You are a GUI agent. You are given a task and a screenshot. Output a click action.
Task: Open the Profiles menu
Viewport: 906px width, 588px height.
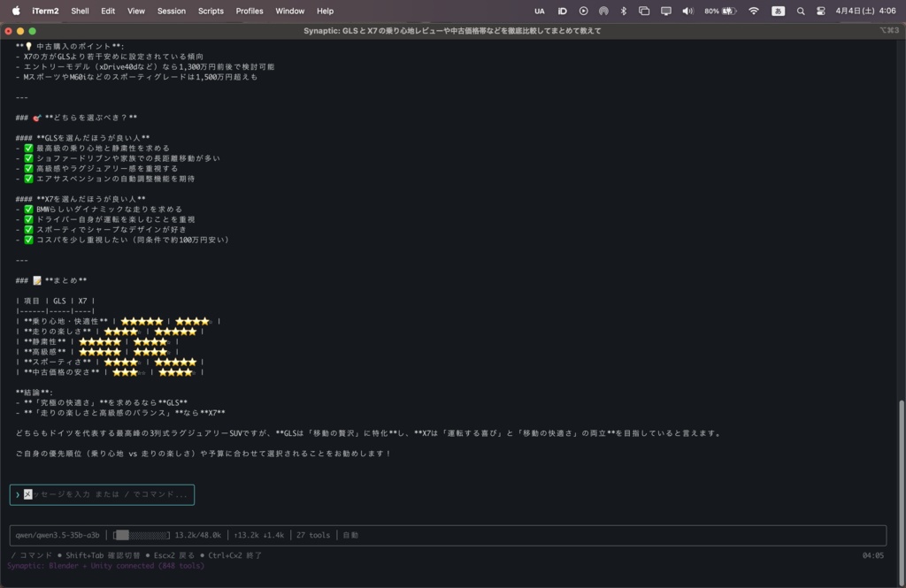[x=250, y=11]
